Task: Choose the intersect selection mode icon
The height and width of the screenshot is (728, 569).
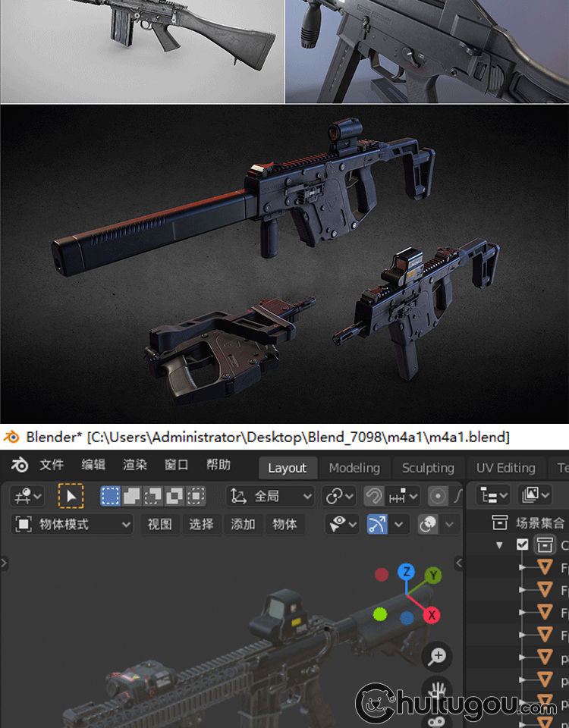Action: click(x=196, y=496)
